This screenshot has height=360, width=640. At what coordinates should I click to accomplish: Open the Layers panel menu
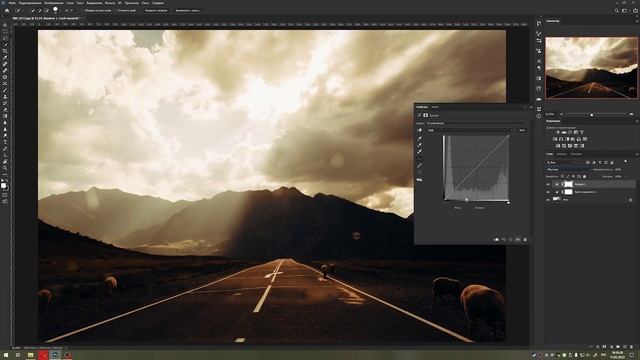[637, 154]
